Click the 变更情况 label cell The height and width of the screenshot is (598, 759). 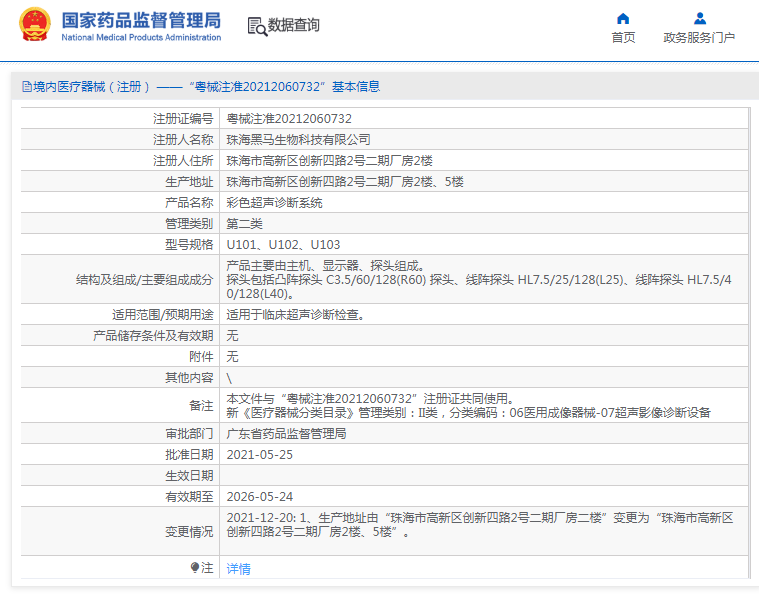click(189, 532)
